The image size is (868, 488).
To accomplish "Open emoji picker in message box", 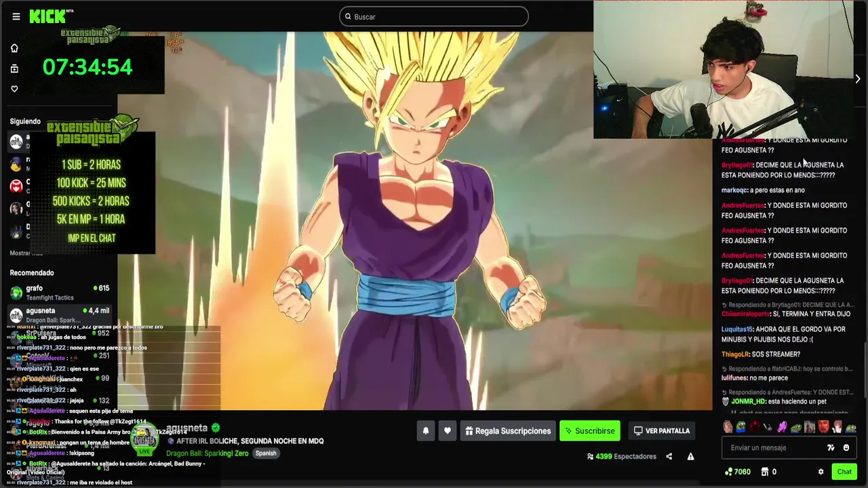I will (x=846, y=447).
